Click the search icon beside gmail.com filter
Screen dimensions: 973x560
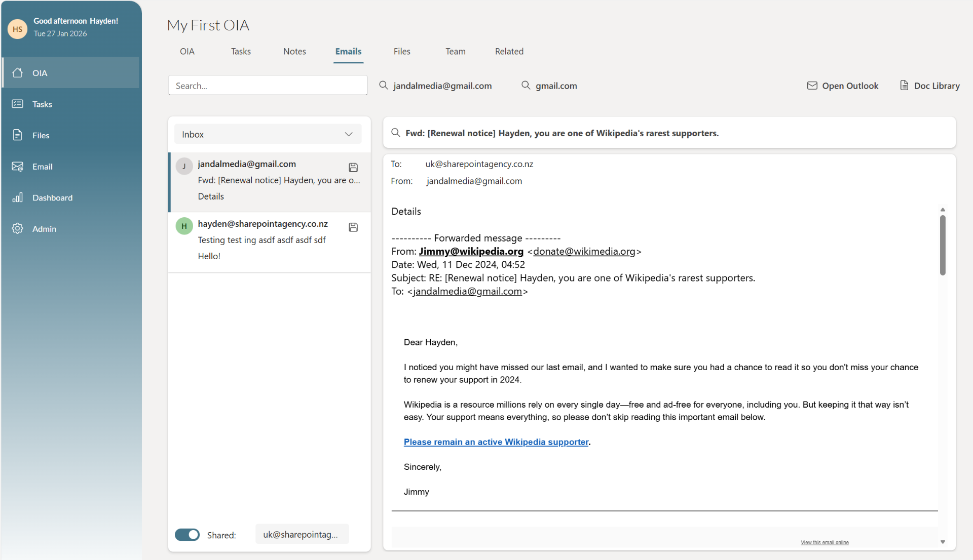click(x=526, y=85)
